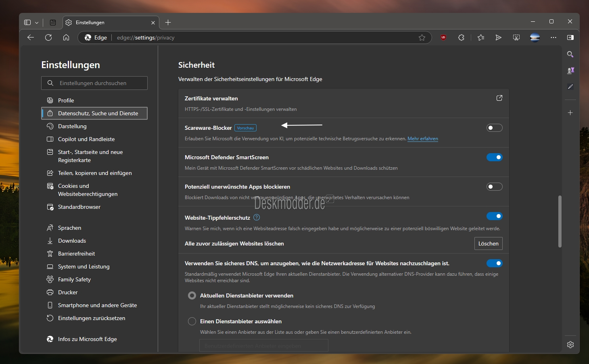Open the Extensions puzzle icon

coord(461,37)
